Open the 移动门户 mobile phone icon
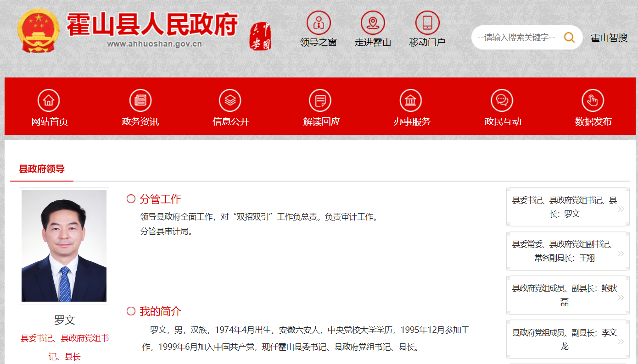This screenshot has width=638, height=364. [x=427, y=22]
